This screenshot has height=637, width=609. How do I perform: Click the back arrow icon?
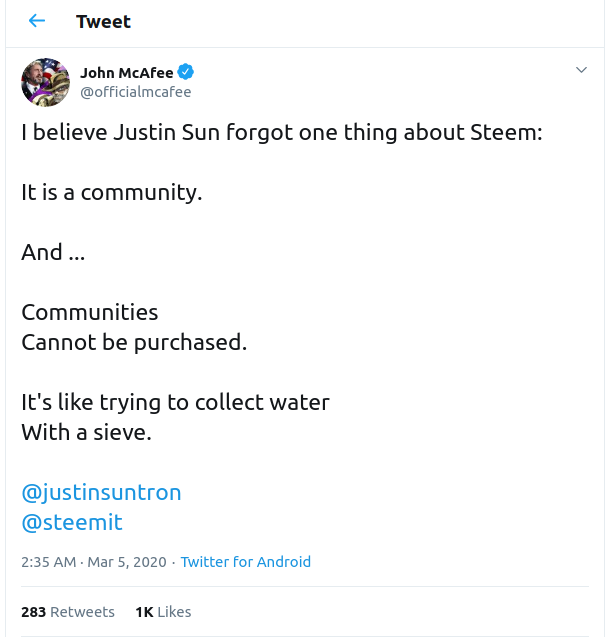coord(37,21)
